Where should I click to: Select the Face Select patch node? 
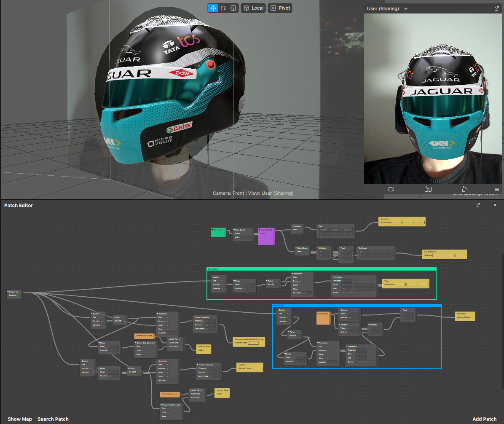point(244,234)
